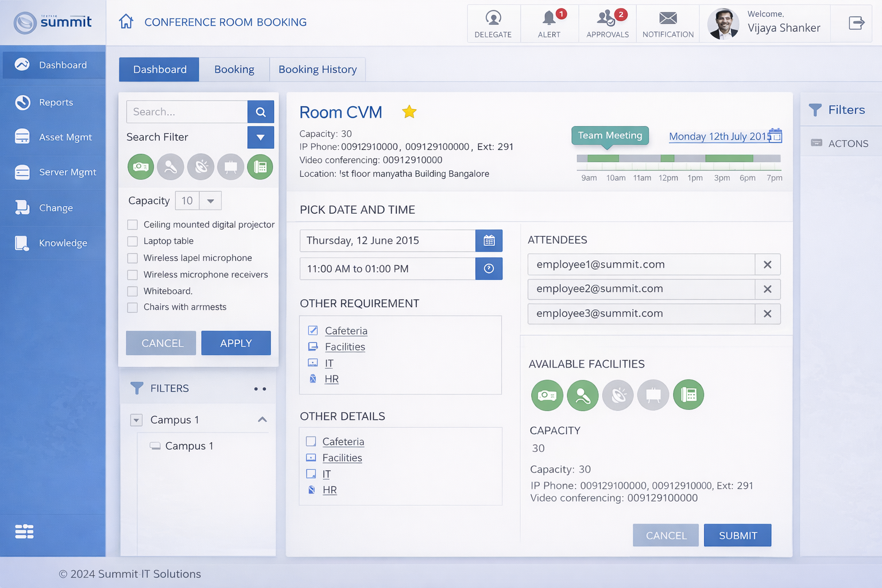Click the Notification envelope icon
Image resolution: width=882 pixels, height=588 pixels.
pyautogui.click(x=668, y=18)
